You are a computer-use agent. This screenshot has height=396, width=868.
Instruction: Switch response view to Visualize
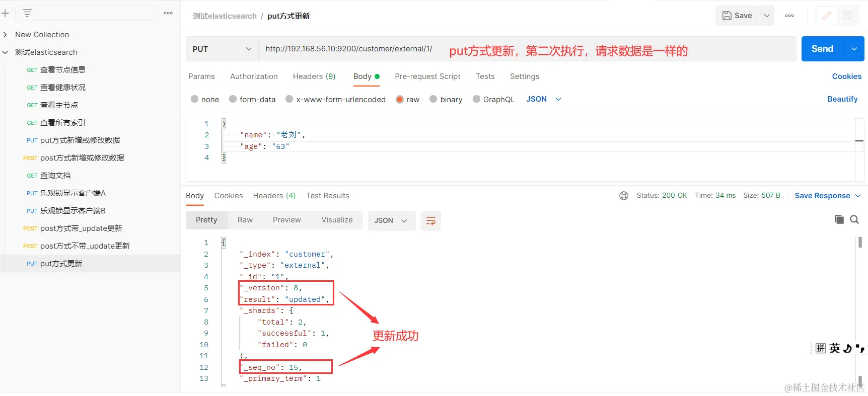337,220
